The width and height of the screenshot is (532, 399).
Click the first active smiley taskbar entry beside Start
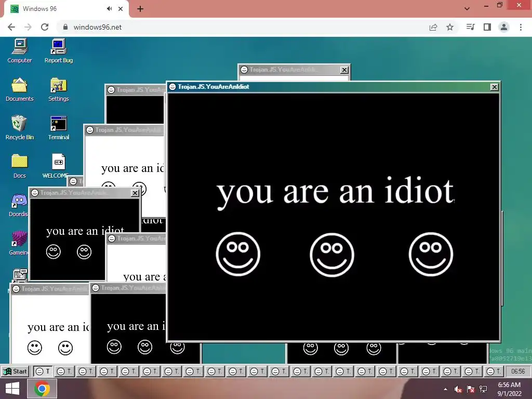[x=43, y=371]
